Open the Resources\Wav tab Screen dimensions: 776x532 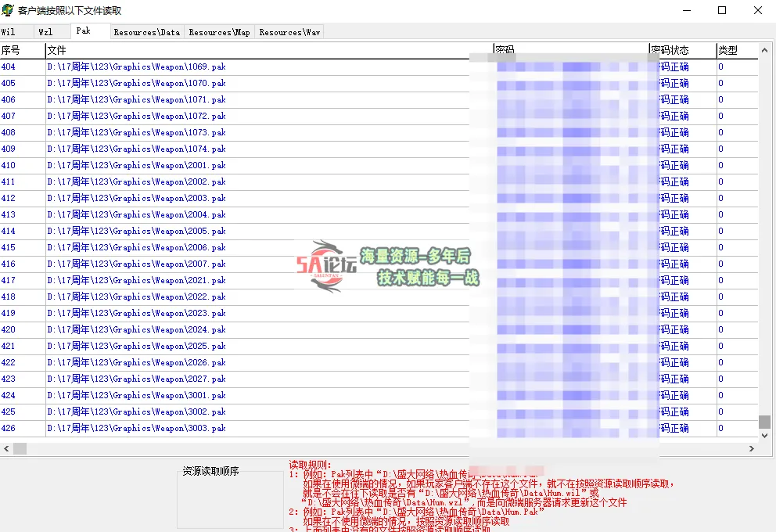[x=289, y=32]
